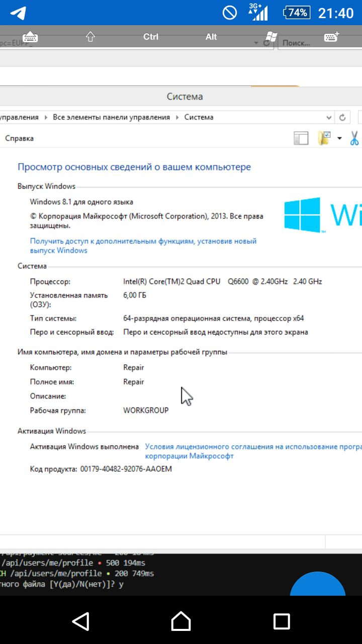Expand the address bar history dropdown
The width and height of the screenshot is (362, 644).
pyautogui.click(x=329, y=117)
